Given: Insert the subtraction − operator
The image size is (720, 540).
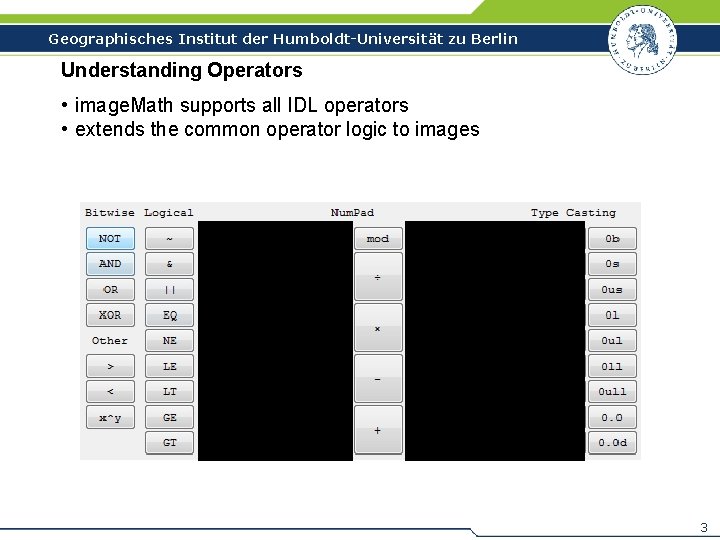Looking at the screenshot, I should point(378,379).
